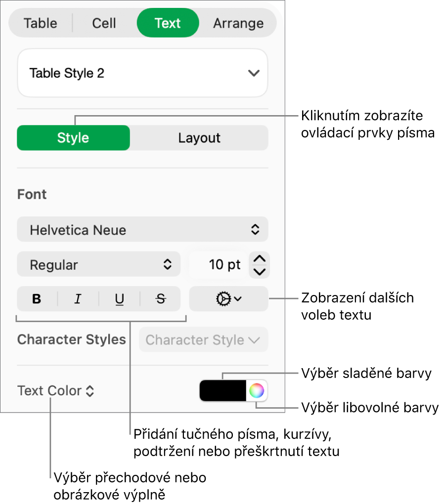The image size is (445, 504).
Task: Open advanced text options via the gear icon
Action: click(228, 299)
